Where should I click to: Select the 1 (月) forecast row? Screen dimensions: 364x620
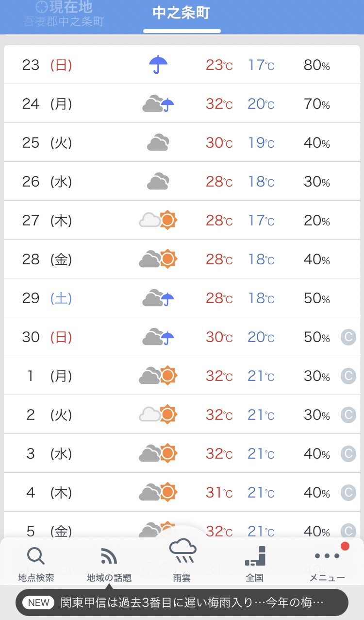[182, 376]
